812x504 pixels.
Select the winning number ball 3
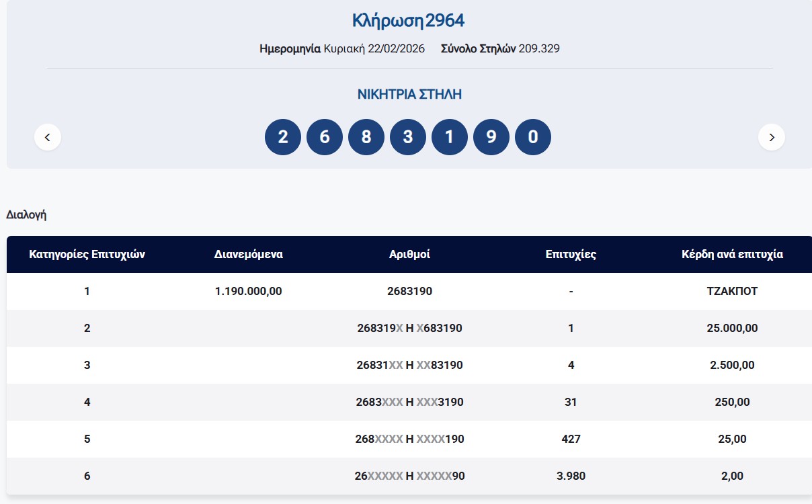pyautogui.click(x=408, y=137)
